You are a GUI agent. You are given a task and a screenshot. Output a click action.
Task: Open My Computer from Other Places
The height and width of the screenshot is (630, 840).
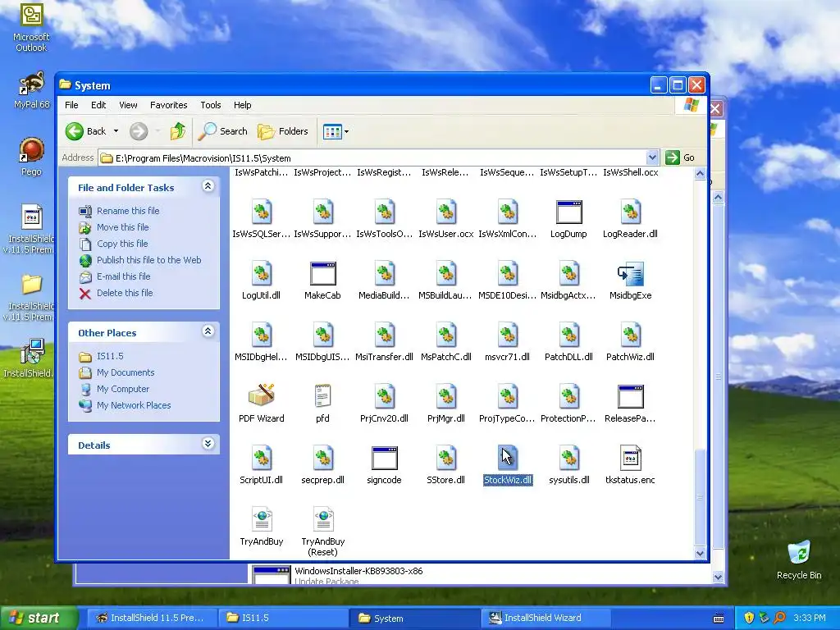pos(123,389)
